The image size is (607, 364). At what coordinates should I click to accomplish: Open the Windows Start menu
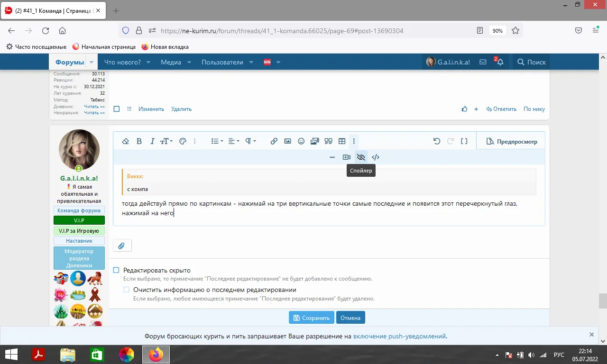click(11, 355)
